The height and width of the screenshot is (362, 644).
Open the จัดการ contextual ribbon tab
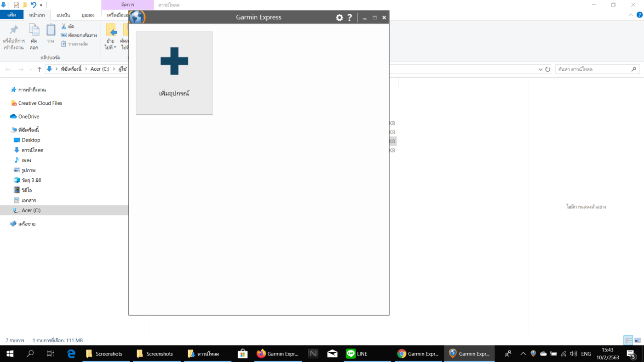127,5
